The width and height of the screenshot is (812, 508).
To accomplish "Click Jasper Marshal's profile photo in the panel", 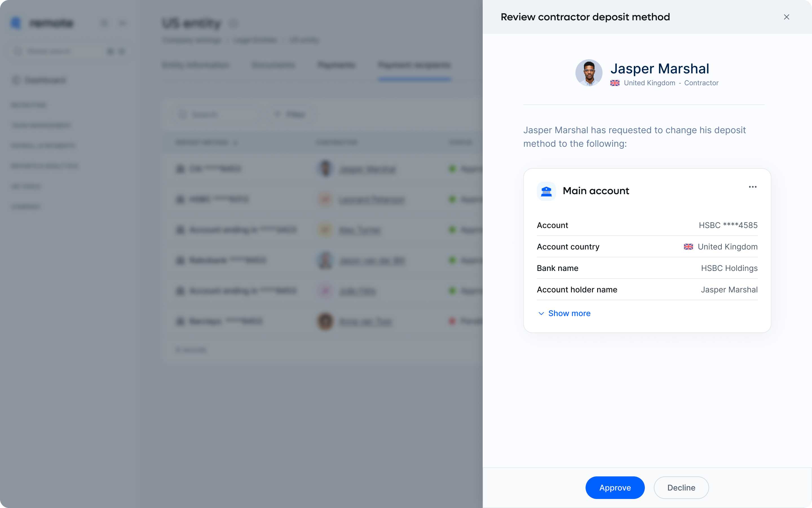I will point(589,73).
